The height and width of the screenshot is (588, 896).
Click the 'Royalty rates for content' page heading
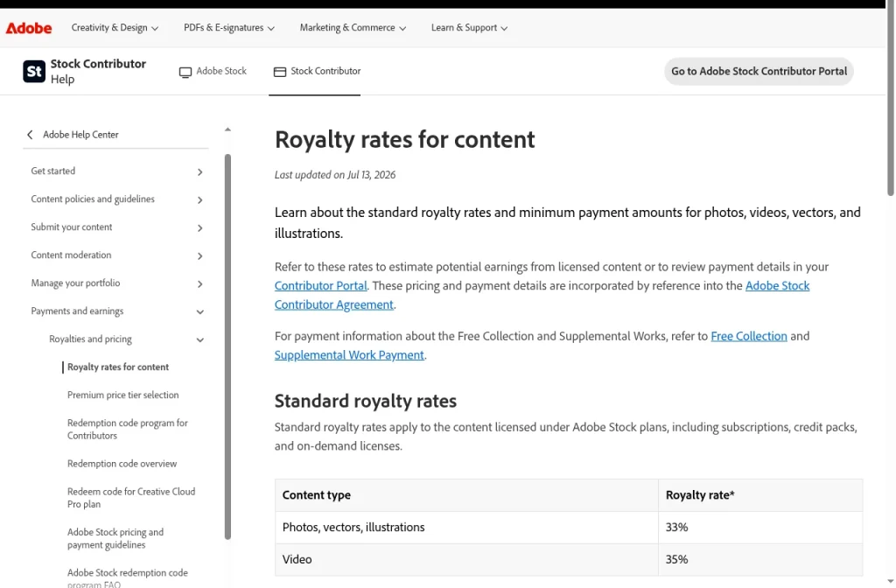(404, 139)
